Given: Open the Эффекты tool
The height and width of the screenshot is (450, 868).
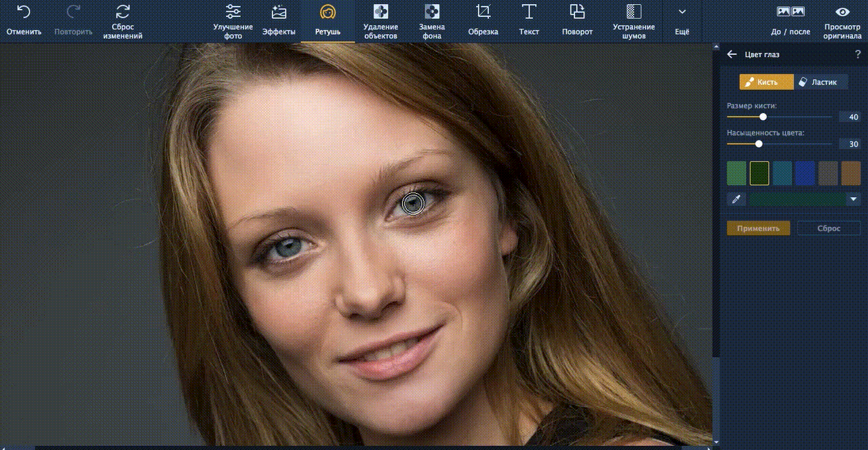Looking at the screenshot, I should pos(279,21).
